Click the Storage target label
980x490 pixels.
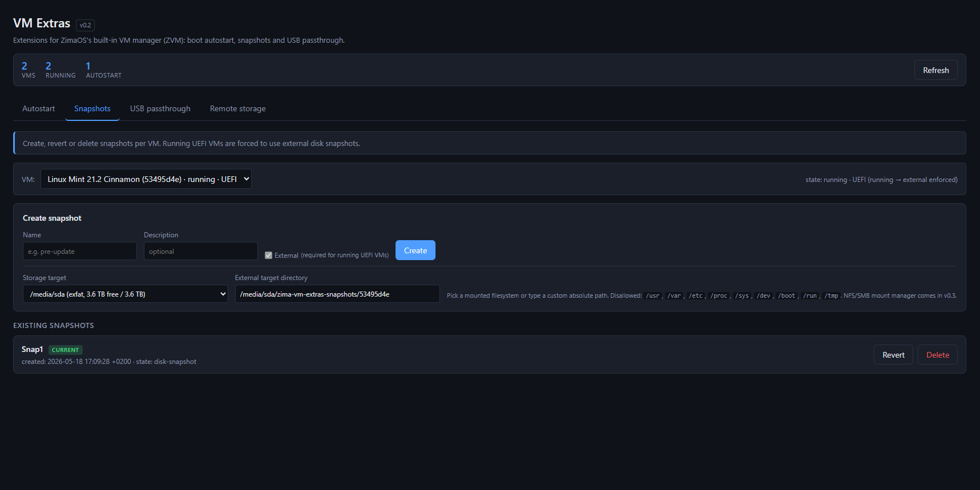[x=45, y=278]
